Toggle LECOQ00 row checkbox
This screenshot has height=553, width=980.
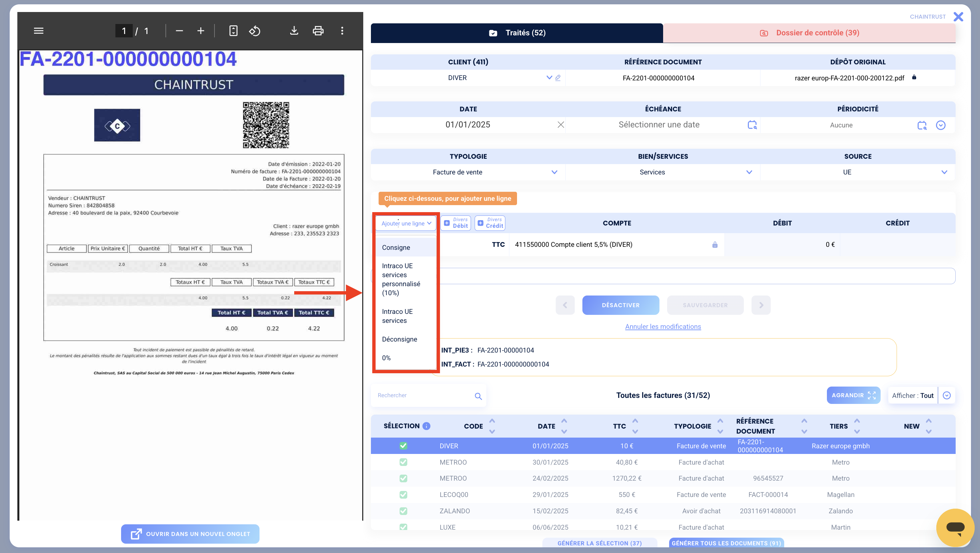coord(403,494)
